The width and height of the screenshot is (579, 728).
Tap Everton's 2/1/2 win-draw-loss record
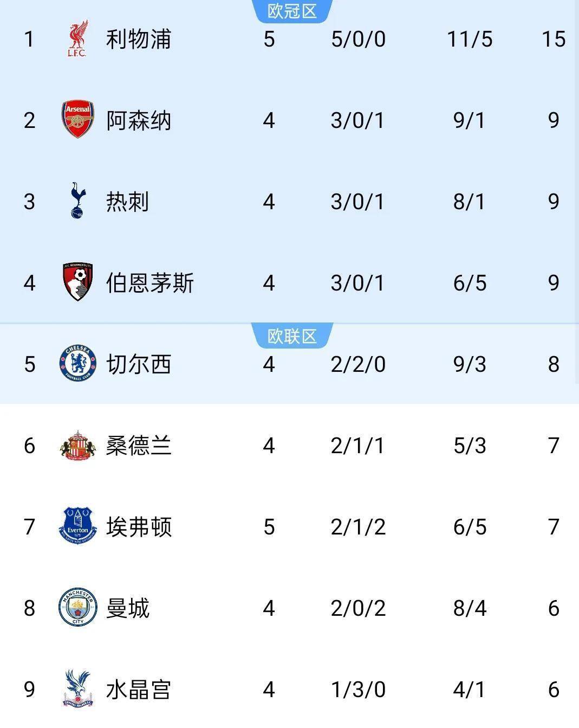[358, 527]
